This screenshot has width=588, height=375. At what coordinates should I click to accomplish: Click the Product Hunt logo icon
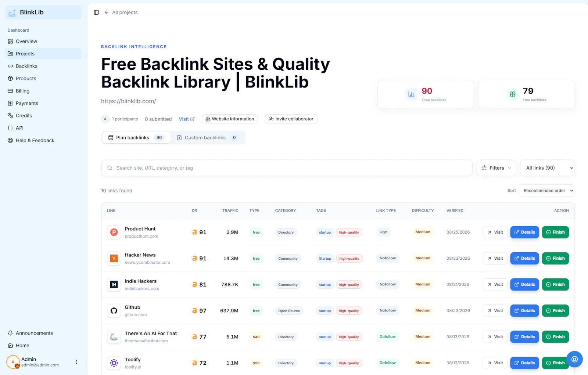coord(114,232)
